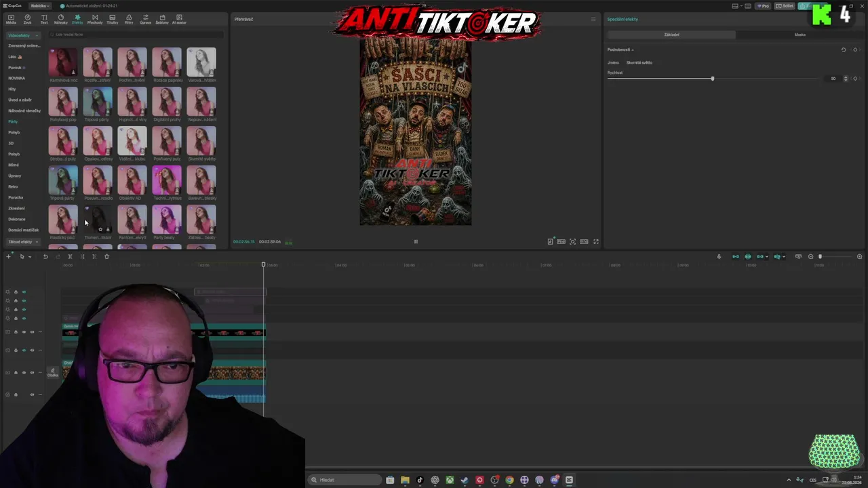Click the timeline zoom slider handle

pyautogui.click(x=821, y=257)
